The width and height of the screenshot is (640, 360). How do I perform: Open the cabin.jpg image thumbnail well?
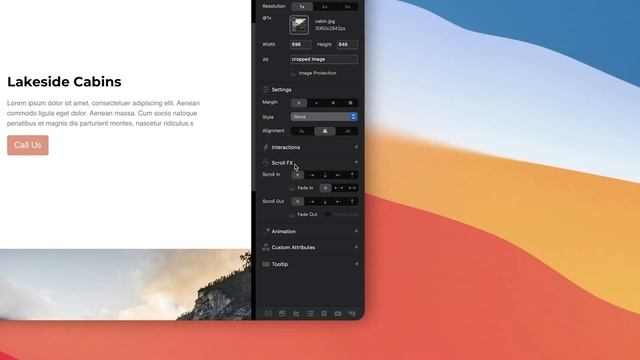299,25
